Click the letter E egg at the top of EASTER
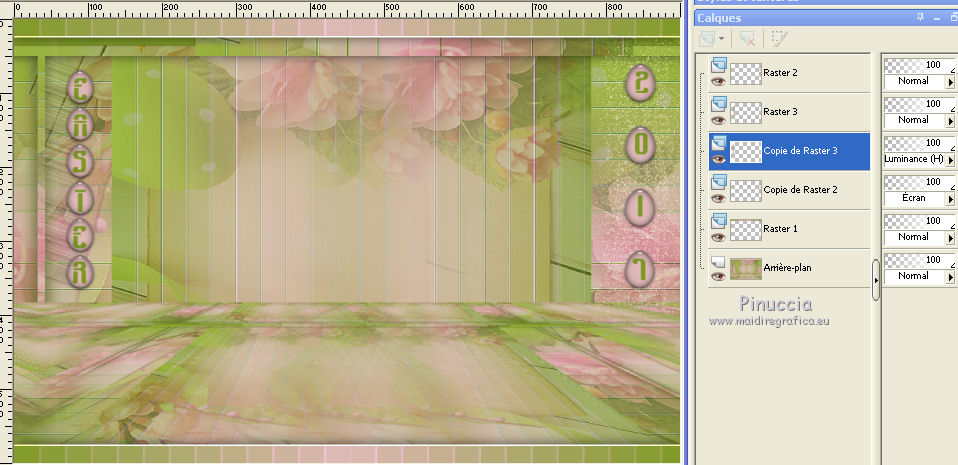 click(79, 87)
